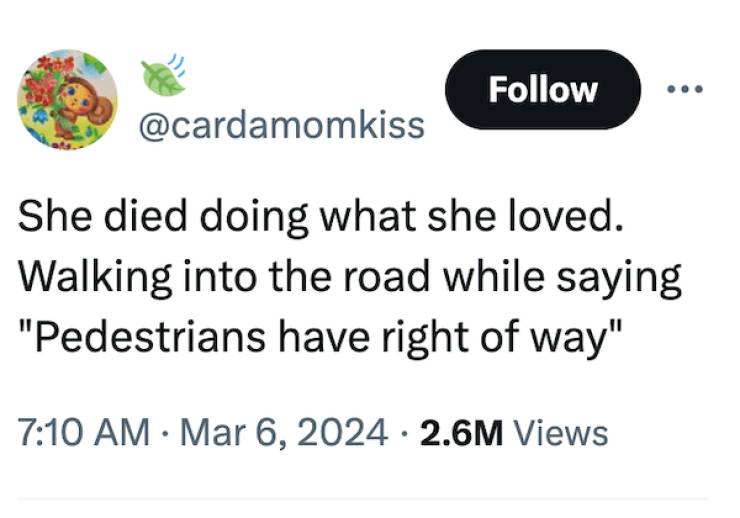Open the three-dot more options menu
The height and width of the screenshot is (518, 740).
tap(686, 89)
